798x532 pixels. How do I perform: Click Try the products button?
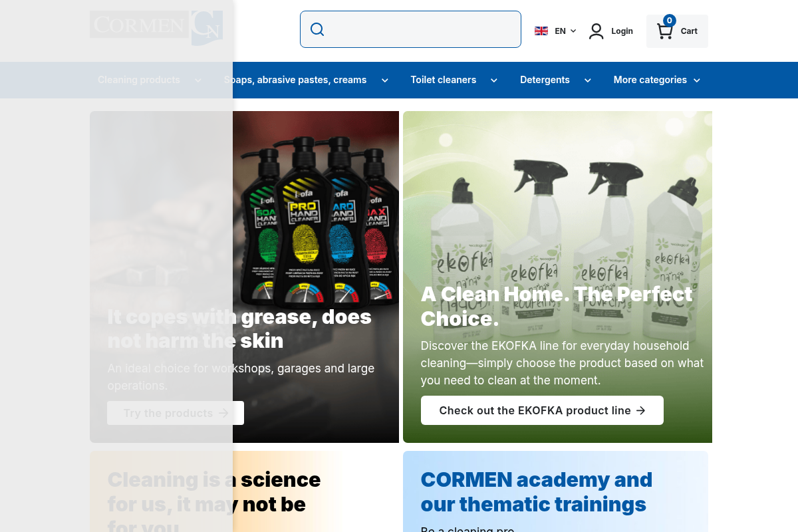[x=176, y=413]
